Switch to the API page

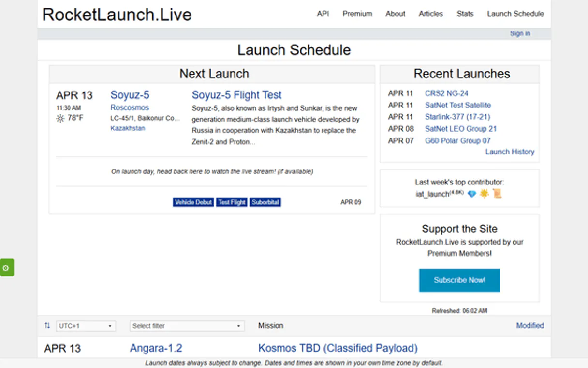pos(323,14)
